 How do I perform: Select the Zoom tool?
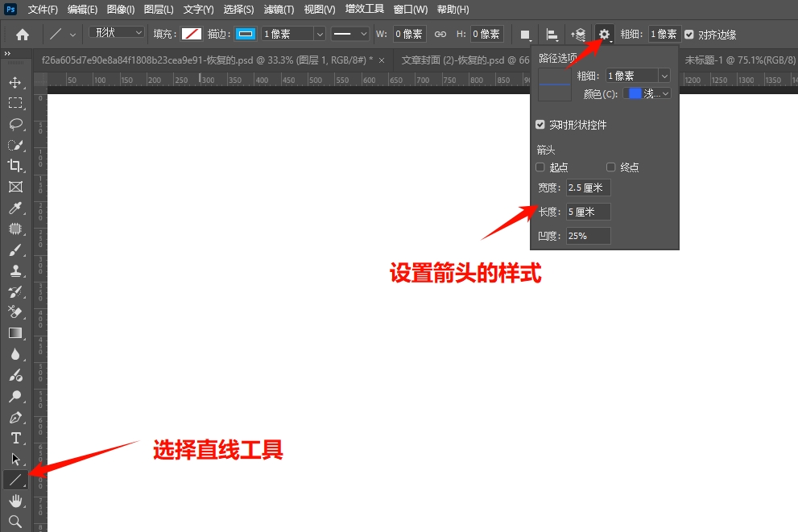(x=16, y=522)
